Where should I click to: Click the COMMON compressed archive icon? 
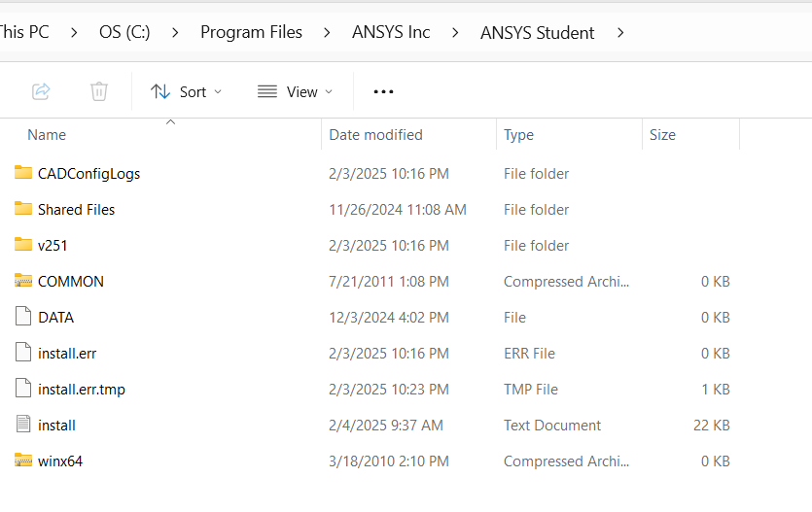pyautogui.click(x=23, y=281)
